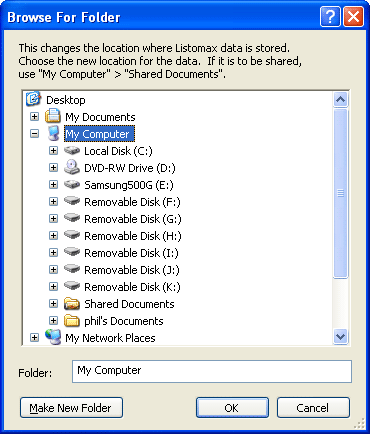Click into the Folder text field

point(212,371)
